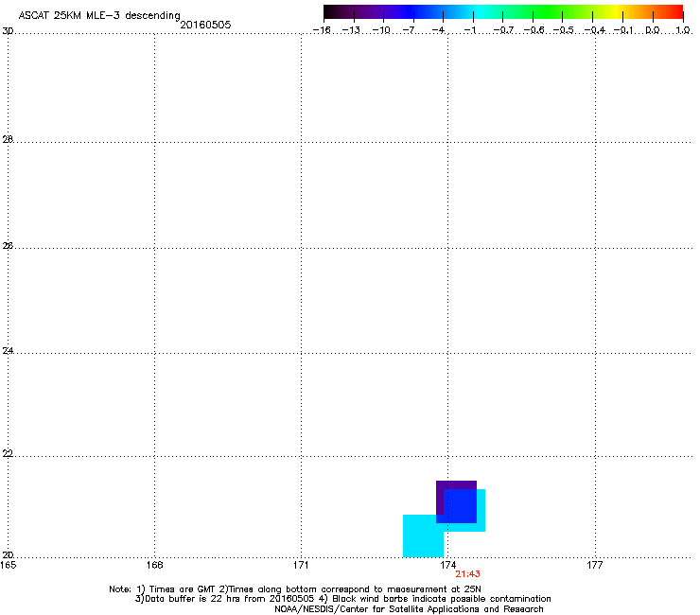Click the -0.7 color scale label
The height and width of the screenshot is (615, 700).
[x=503, y=30]
